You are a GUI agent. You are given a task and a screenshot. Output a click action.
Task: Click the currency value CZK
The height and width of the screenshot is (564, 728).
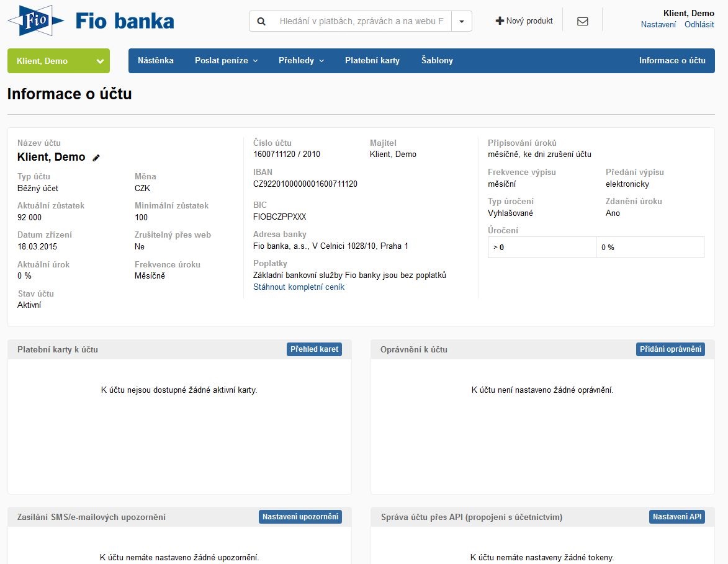[143, 188]
